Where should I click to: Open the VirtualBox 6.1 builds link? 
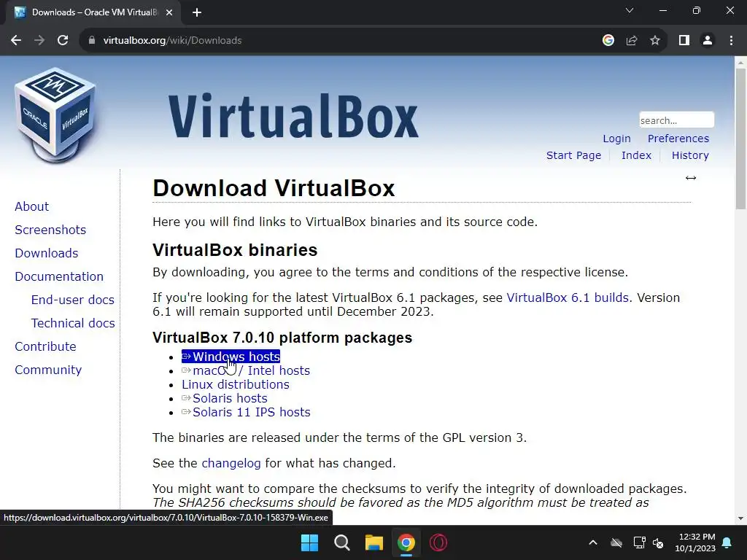click(568, 297)
